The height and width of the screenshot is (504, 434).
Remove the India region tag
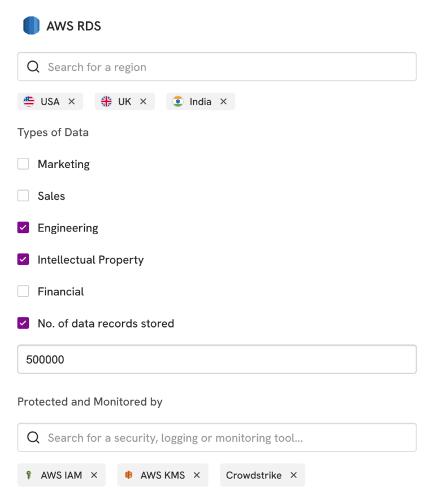point(224,101)
